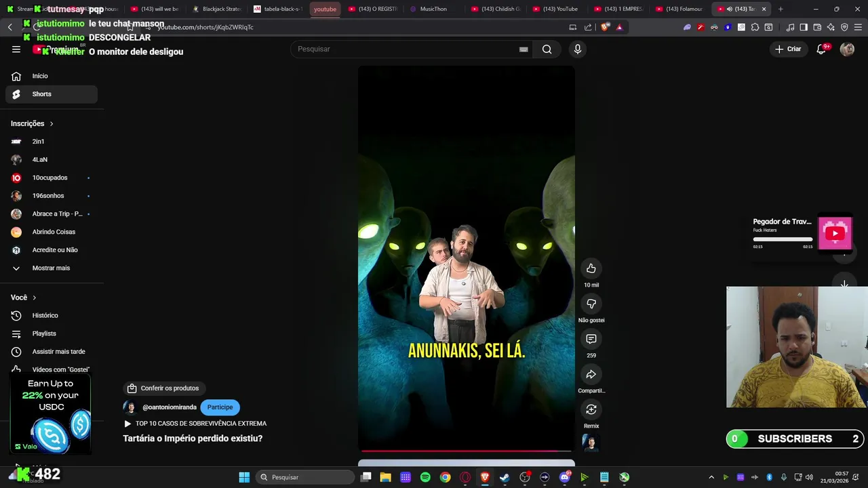868x488 pixels.
Task: Go to next short with down arrow
Action: 844,285
